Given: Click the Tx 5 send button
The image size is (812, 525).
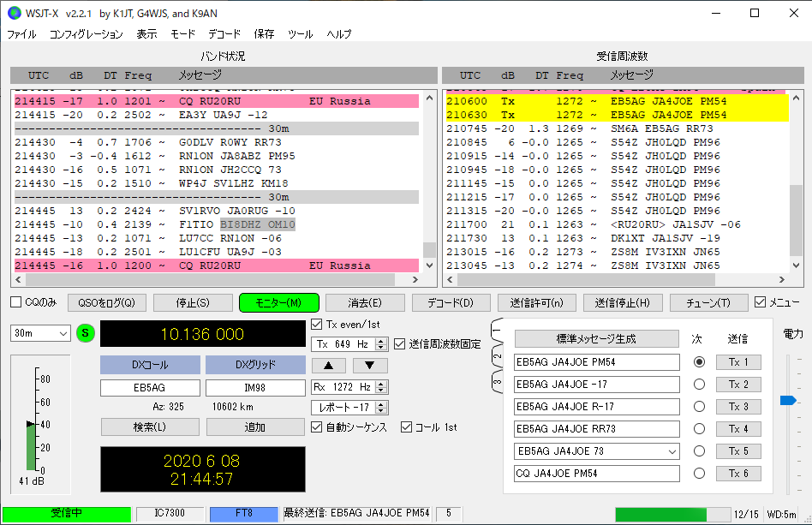Looking at the screenshot, I should tap(738, 451).
